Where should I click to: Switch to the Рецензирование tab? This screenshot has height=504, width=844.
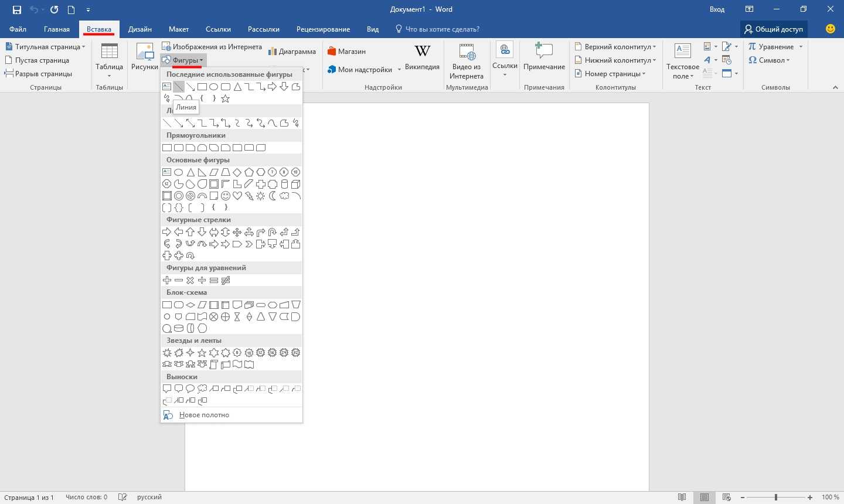(323, 29)
